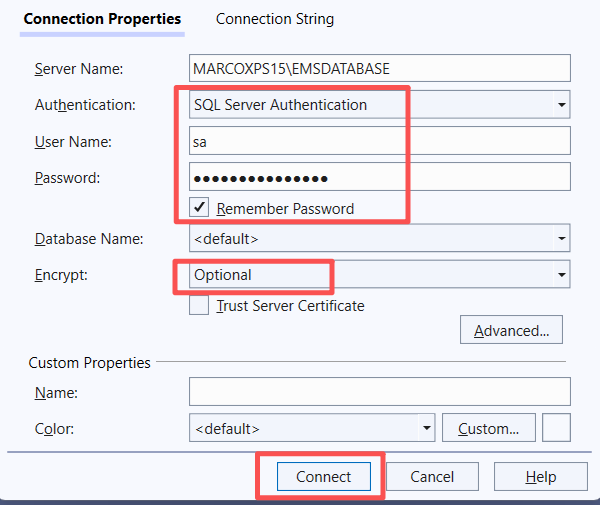Click the custom properties Name field
This screenshot has width=600, height=505.
[379, 391]
